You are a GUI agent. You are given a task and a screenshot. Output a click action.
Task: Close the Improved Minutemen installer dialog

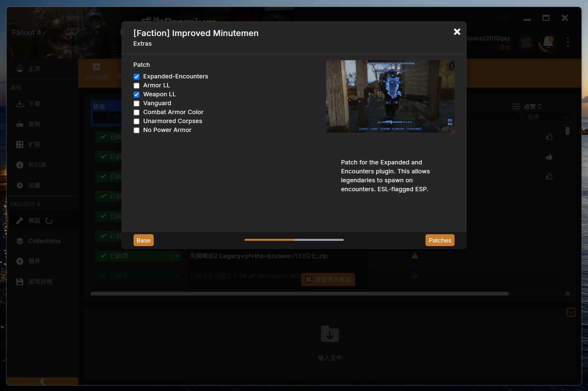coord(457,32)
